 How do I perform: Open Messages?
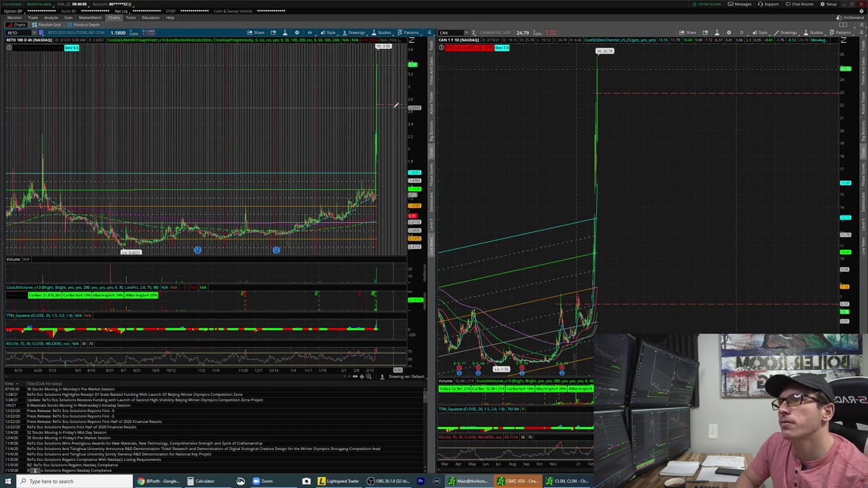coord(740,4)
